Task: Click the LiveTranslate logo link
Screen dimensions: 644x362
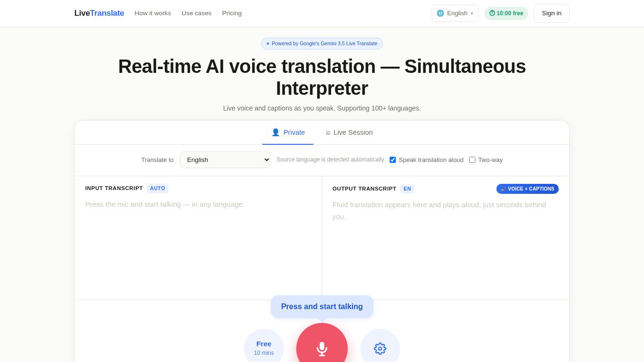Action: (x=99, y=13)
